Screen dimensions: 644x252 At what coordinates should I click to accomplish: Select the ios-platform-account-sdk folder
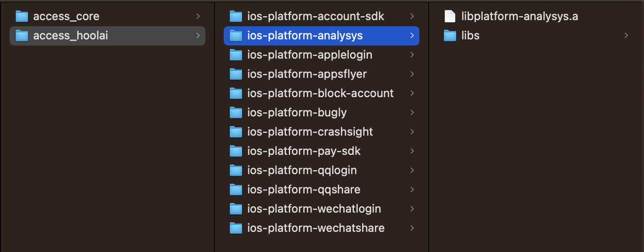[x=315, y=16]
